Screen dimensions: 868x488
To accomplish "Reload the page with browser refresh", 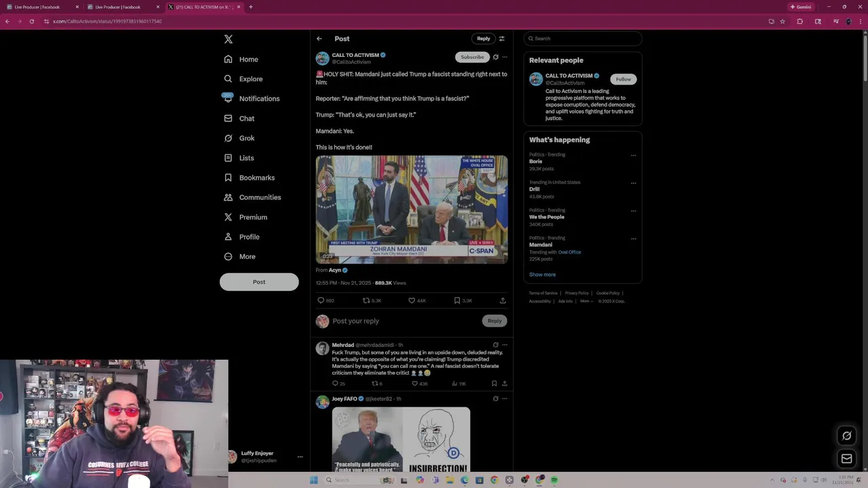I will pos(32,21).
